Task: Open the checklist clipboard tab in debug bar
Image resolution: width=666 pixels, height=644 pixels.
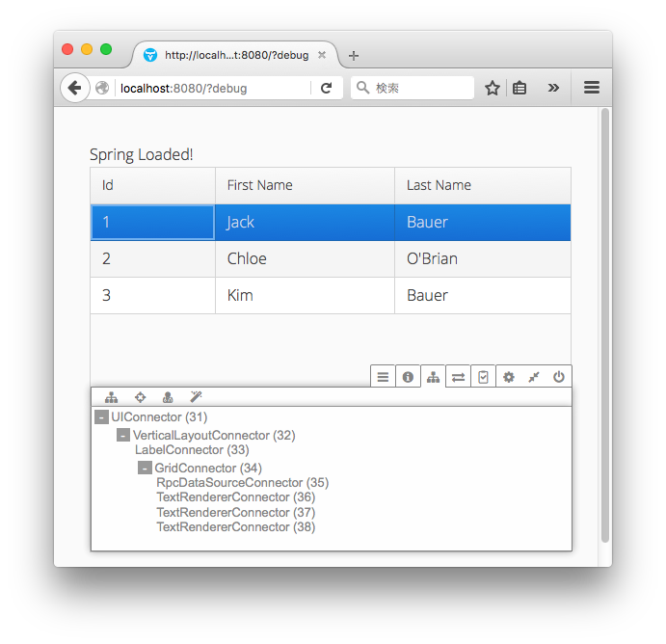Action: click(x=483, y=377)
